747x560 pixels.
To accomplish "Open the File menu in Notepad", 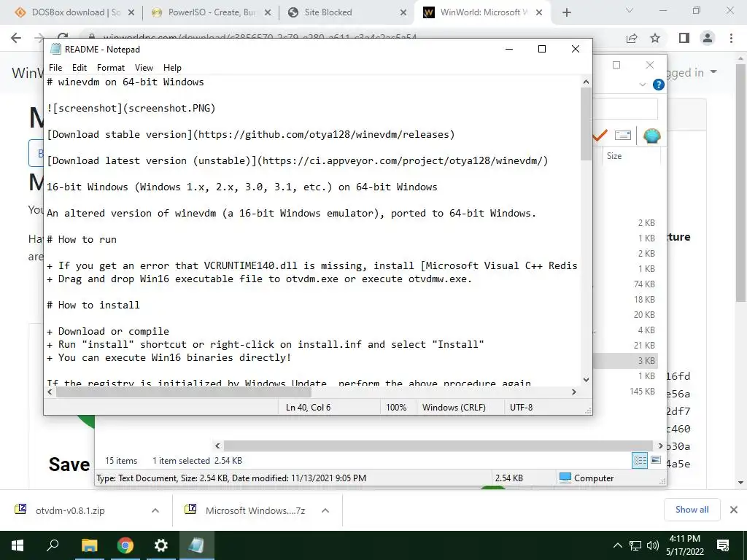I will click(55, 68).
